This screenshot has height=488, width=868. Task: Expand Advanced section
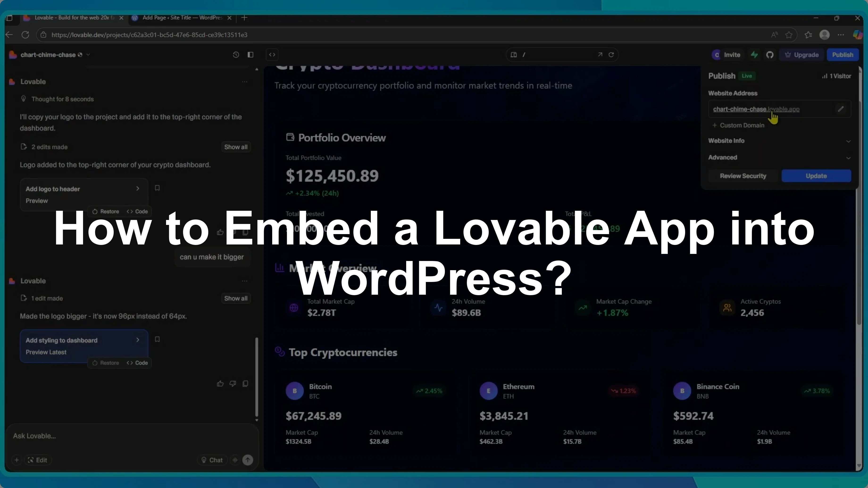779,157
